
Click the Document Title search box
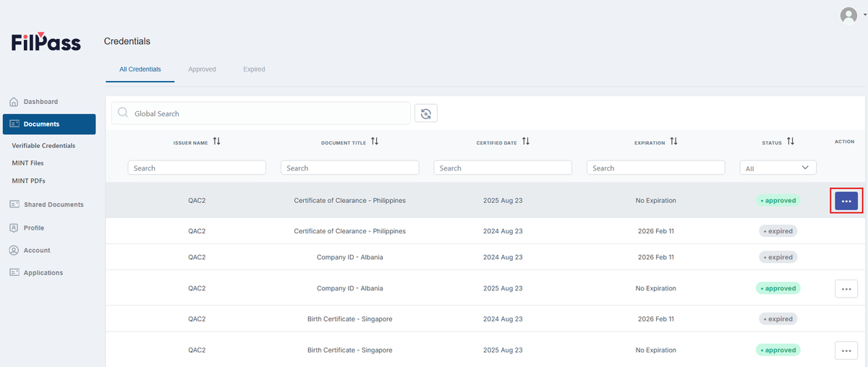(350, 168)
